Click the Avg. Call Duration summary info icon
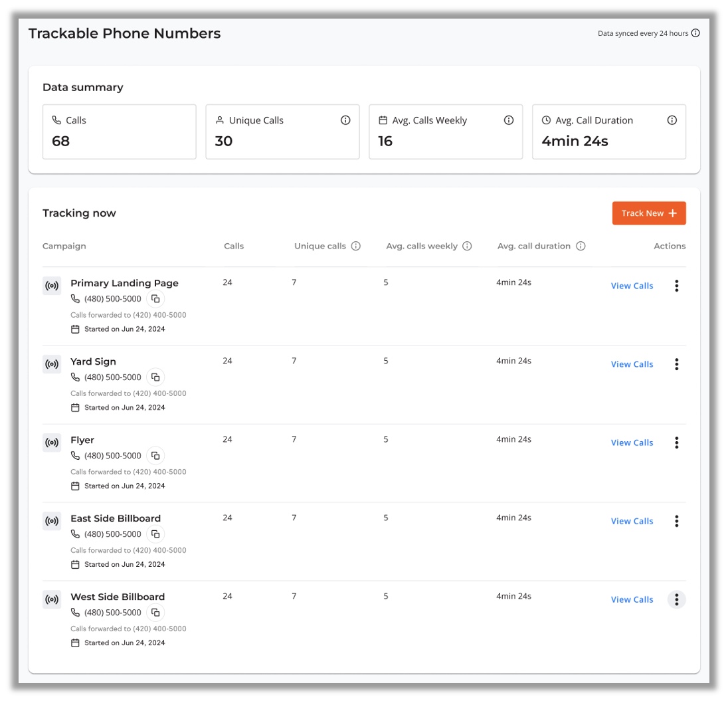Image resolution: width=728 pixels, height=703 pixels. tap(672, 120)
